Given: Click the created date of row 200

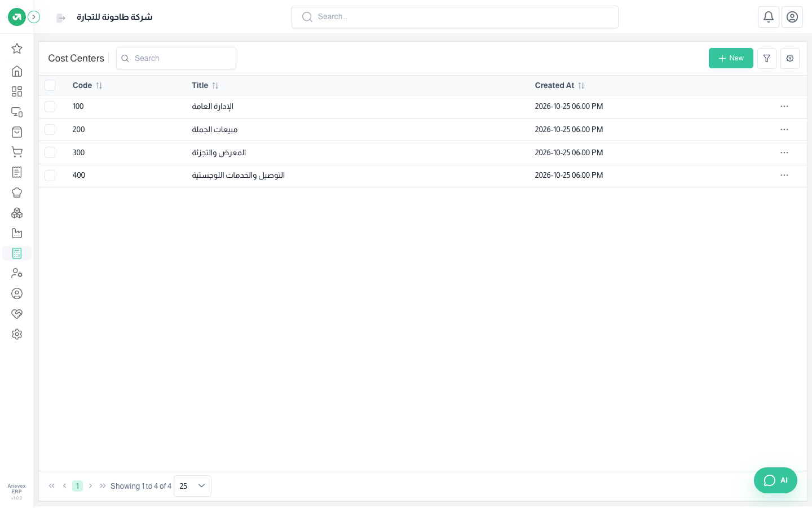Looking at the screenshot, I should (x=569, y=129).
